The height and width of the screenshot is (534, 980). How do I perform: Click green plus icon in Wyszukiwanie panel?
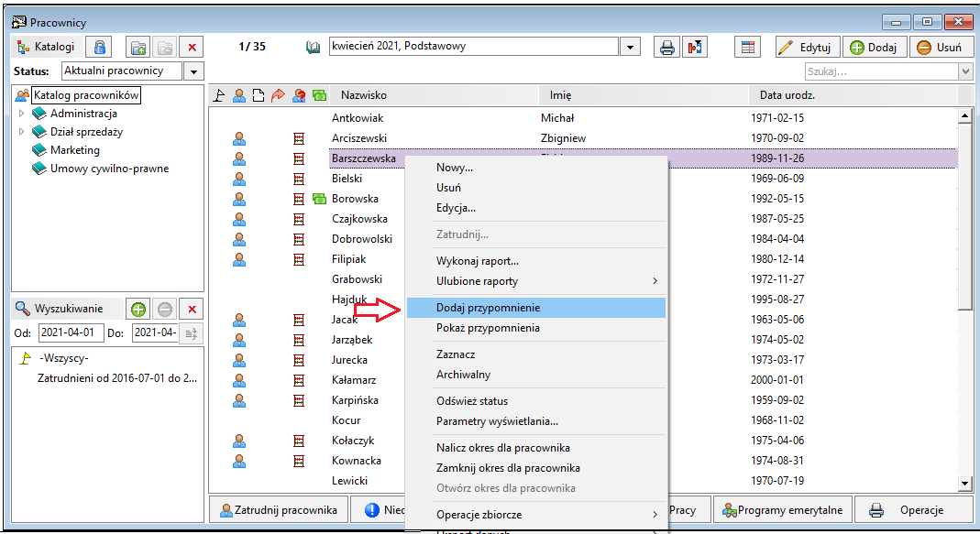point(138,310)
